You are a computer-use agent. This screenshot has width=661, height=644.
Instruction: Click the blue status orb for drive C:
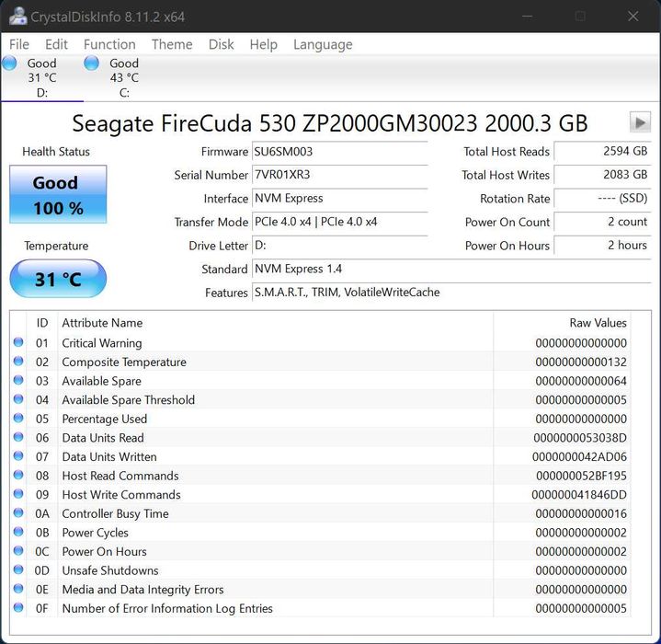92,63
